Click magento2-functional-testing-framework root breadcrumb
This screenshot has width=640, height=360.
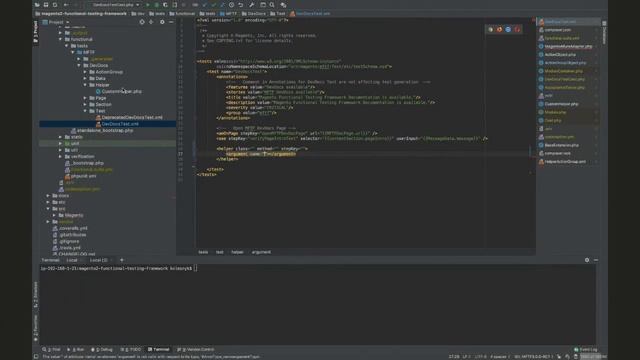81,13
